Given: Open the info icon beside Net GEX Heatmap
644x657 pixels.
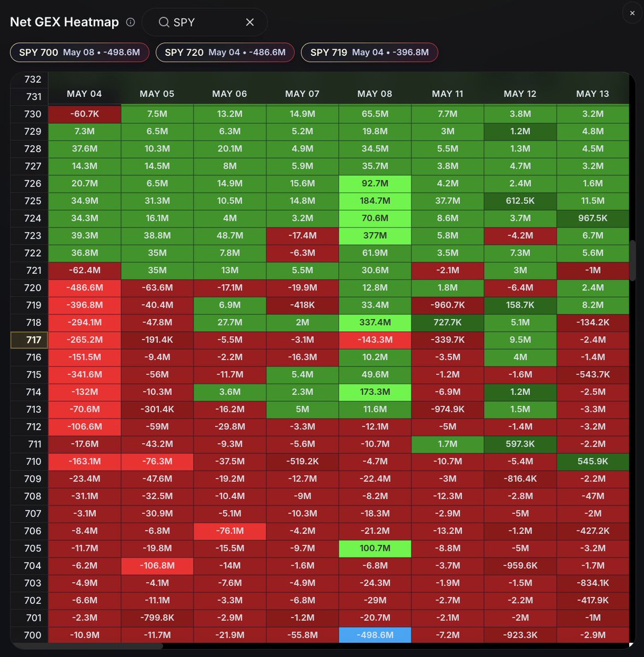Looking at the screenshot, I should pos(130,22).
